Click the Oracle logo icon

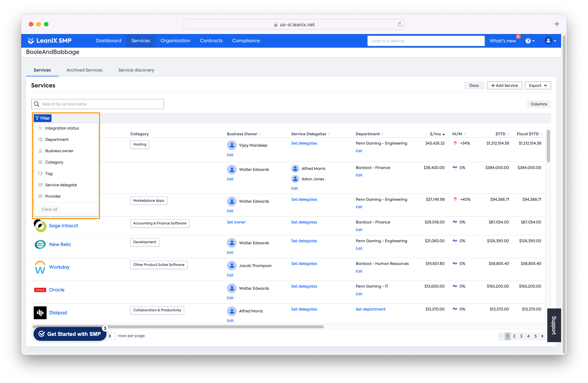click(40, 290)
